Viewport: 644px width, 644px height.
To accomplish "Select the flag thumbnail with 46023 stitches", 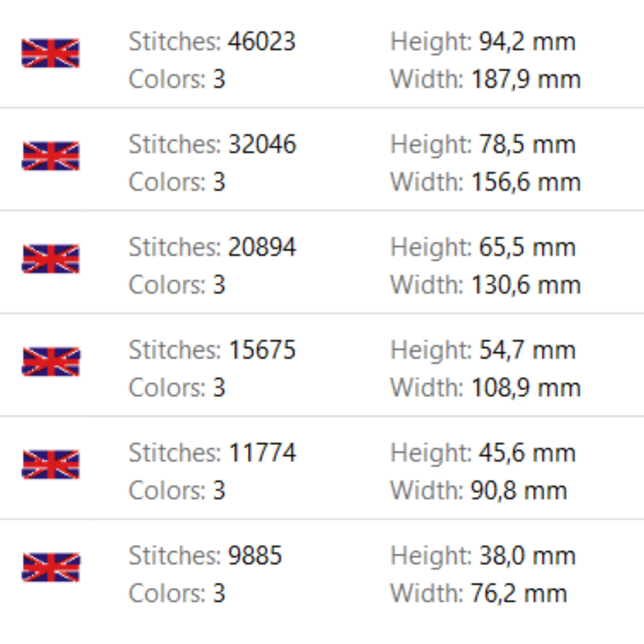I will pos(51,53).
